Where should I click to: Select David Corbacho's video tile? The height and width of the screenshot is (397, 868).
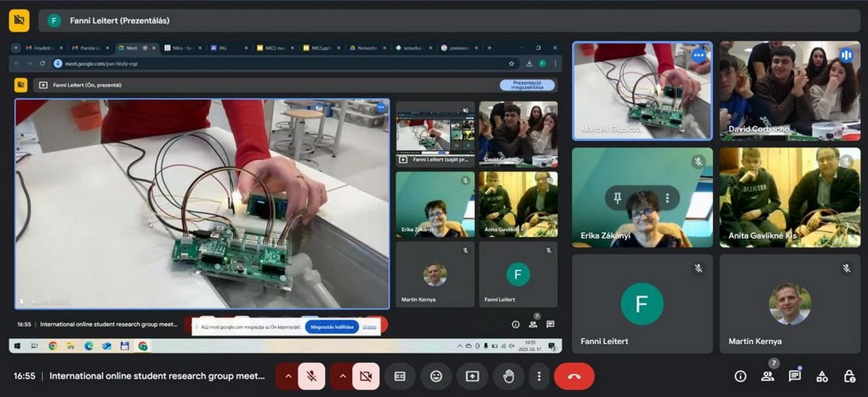pos(789,91)
